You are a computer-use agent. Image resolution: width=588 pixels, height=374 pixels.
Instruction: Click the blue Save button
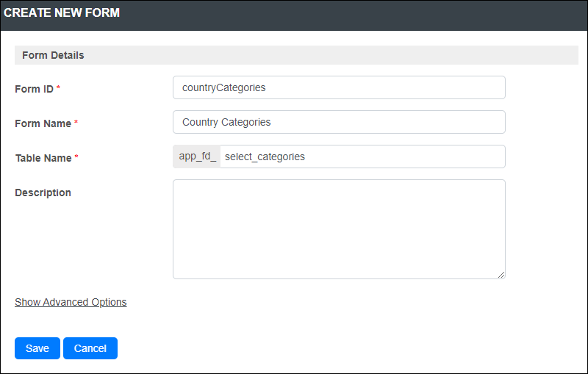37,348
